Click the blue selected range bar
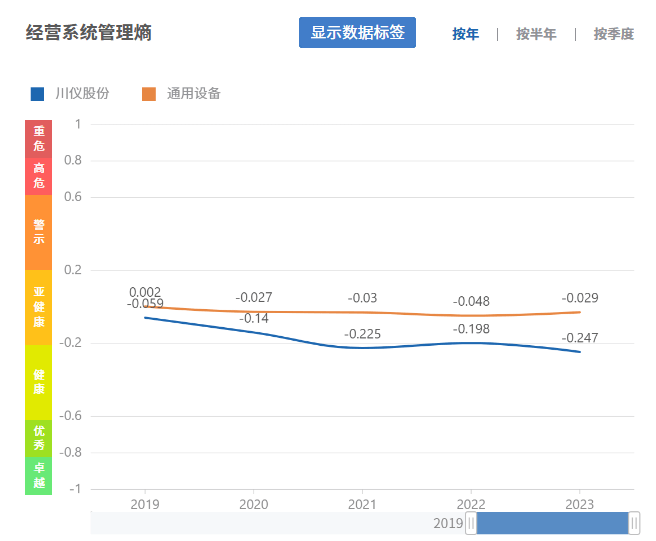The width and height of the screenshot is (656, 541). coord(552,523)
